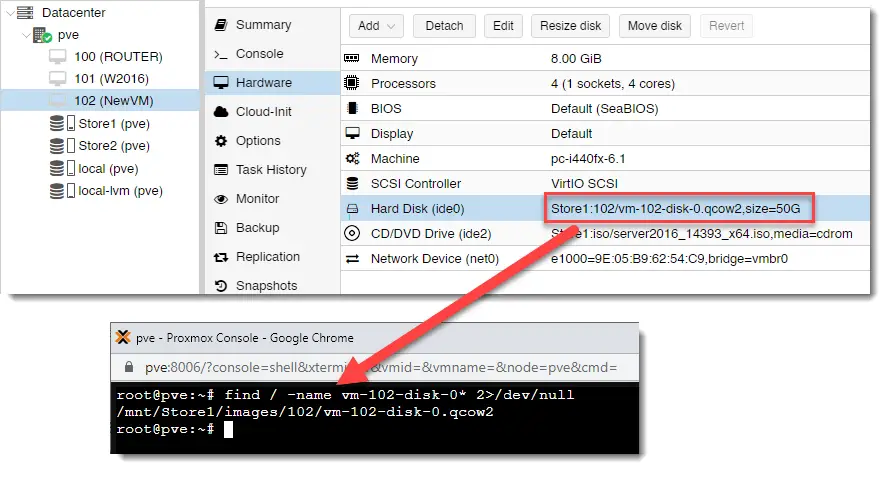Click the e1000 network device value

[x=669, y=258]
